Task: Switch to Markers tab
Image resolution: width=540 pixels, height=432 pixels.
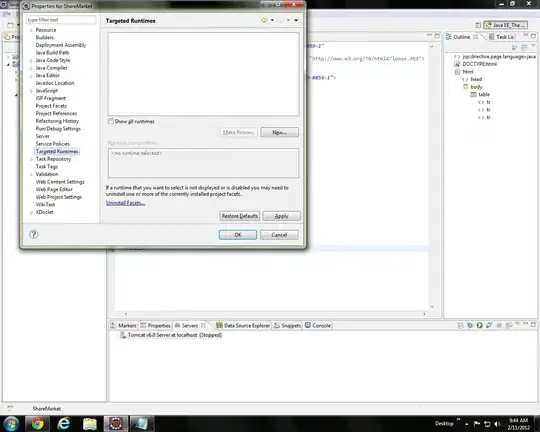Action: pos(123,326)
